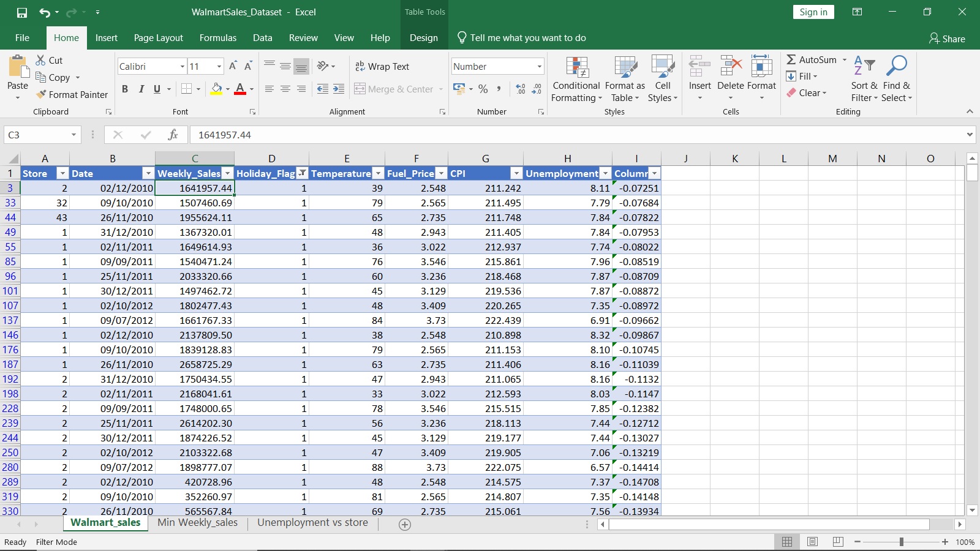Switch to Page Break Preview view

[838, 542]
